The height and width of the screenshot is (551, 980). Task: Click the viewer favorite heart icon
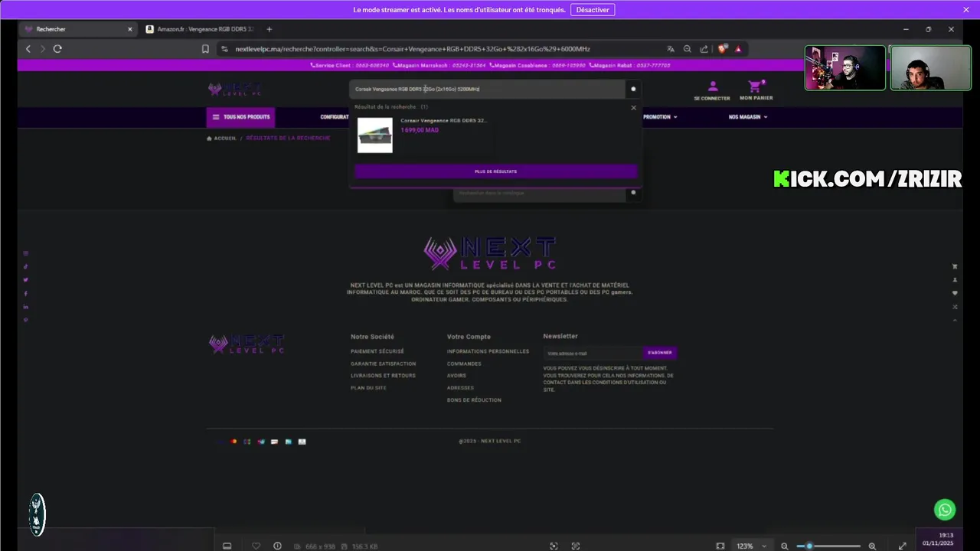pos(256,546)
